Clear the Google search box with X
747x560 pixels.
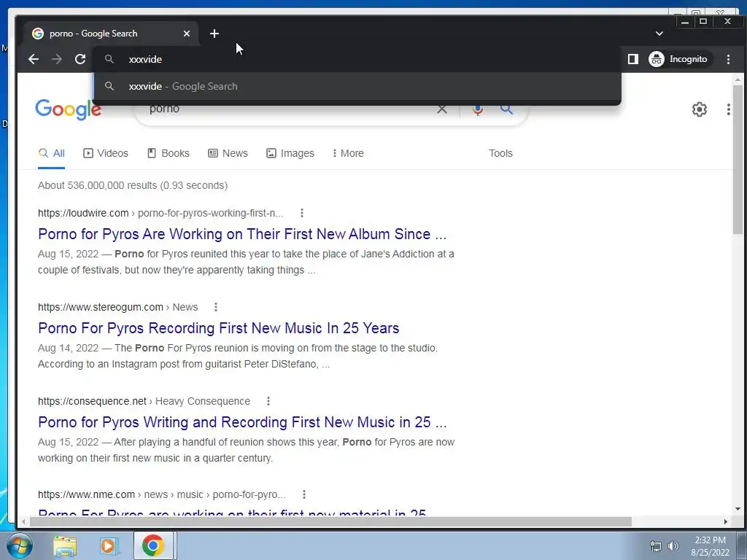[x=442, y=109]
